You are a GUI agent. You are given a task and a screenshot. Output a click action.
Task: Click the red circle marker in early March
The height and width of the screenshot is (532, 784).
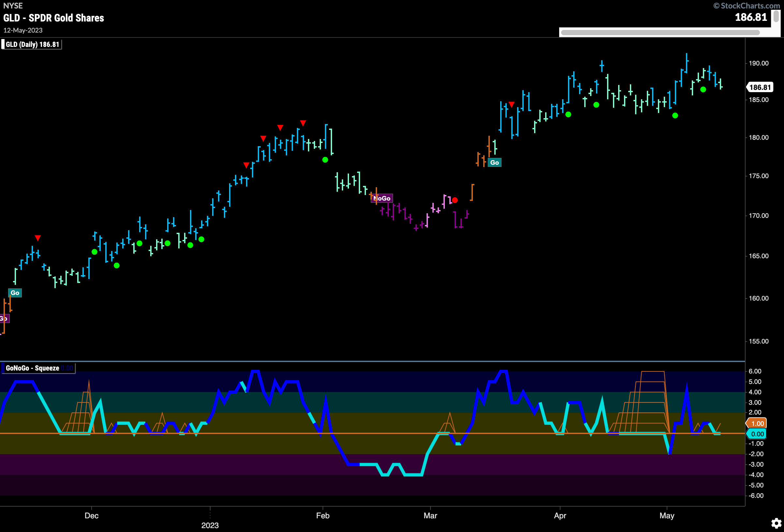pos(455,200)
